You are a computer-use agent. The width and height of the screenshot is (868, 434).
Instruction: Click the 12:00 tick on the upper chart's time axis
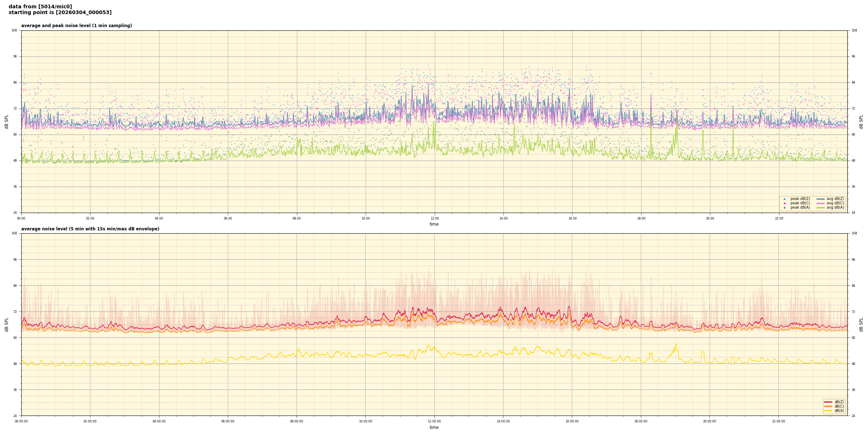click(434, 218)
